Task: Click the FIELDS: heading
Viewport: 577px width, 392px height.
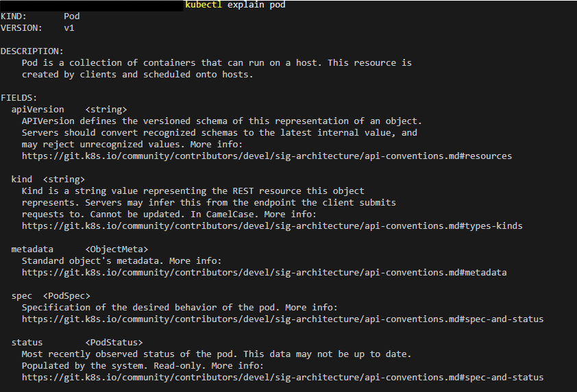Action: click(19, 98)
